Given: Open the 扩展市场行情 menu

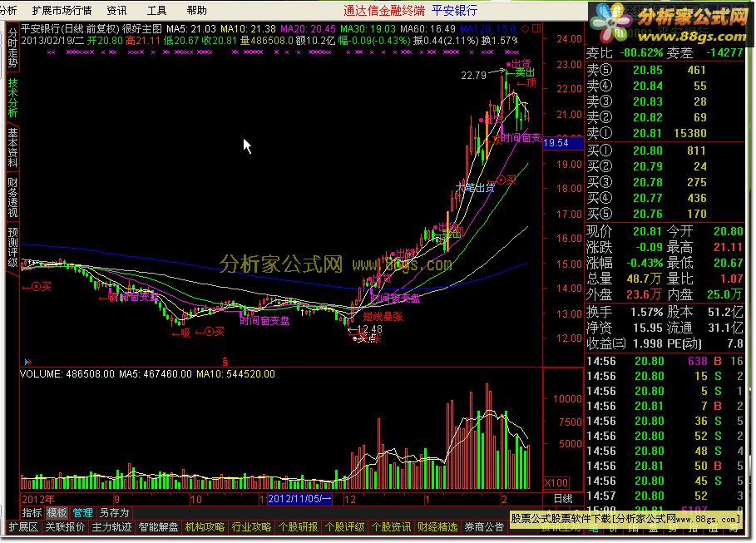Looking at the screenshot, I should point(62,11).
